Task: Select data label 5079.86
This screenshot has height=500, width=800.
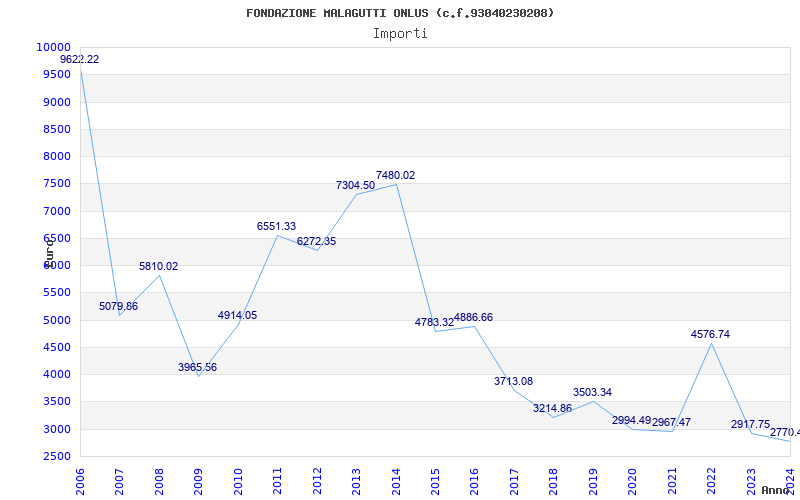Action: [x=118, y=307]
